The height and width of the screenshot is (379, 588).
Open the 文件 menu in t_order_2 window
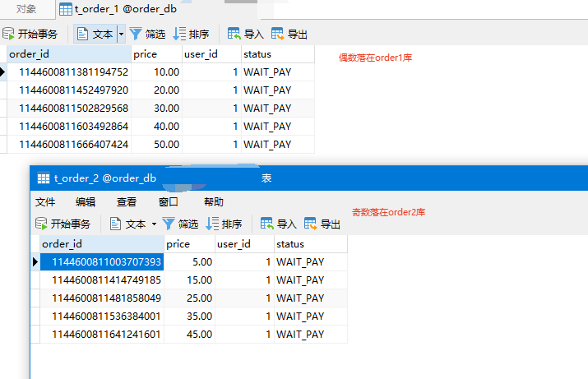[45, 202]
